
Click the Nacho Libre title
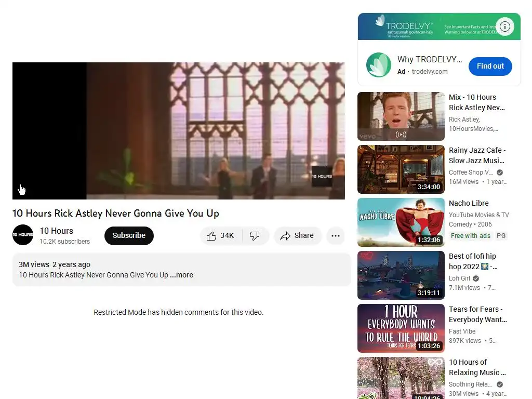pyautogui.click(x=469, y=203)
